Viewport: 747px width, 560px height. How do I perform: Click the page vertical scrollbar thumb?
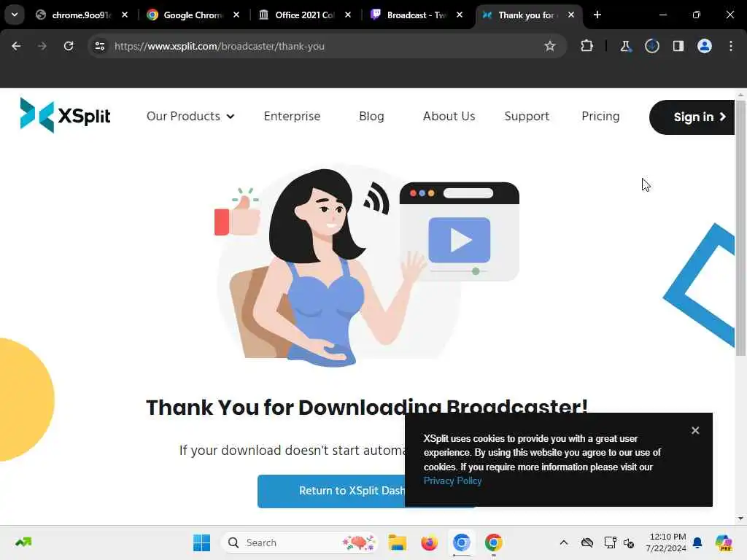pos(740,227)
